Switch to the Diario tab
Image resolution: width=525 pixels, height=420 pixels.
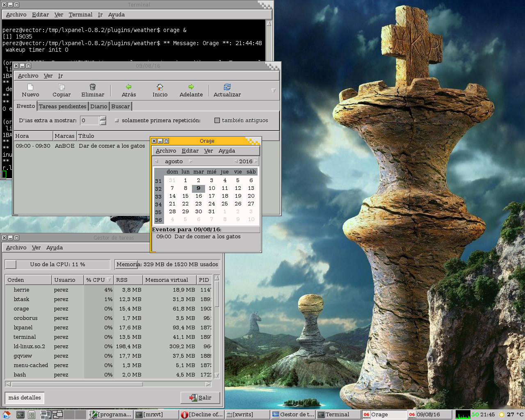[x=99, y=106]
